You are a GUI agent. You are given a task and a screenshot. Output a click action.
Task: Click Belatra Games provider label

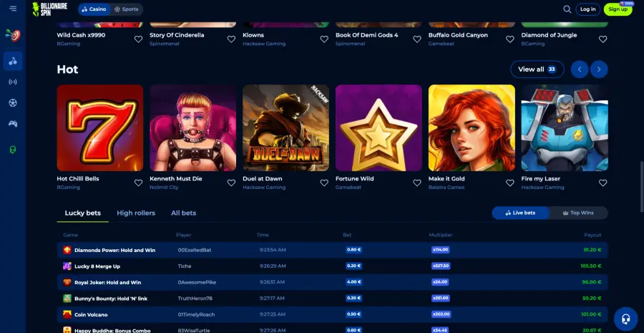446,188
